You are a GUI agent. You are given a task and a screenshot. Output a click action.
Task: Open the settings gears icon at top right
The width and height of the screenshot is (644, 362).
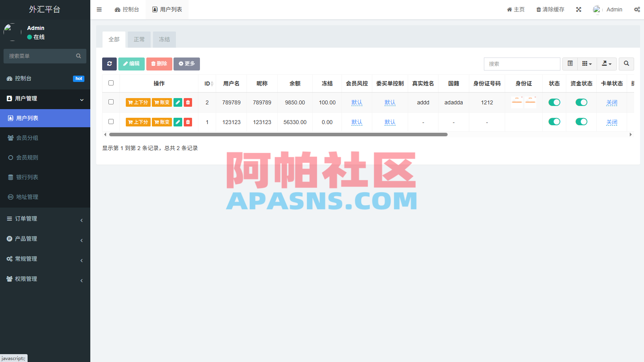pos(637,9)
